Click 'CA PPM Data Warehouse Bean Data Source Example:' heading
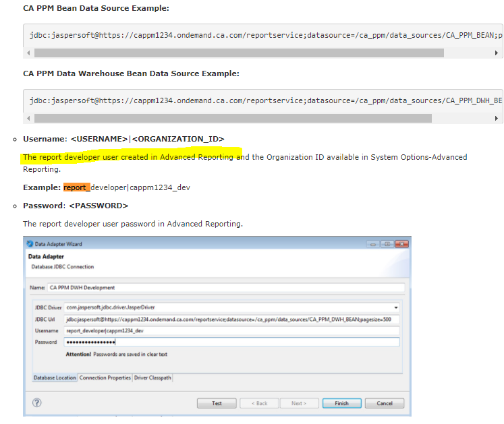This screenshot has width=504, height=424. click(131, 73)
